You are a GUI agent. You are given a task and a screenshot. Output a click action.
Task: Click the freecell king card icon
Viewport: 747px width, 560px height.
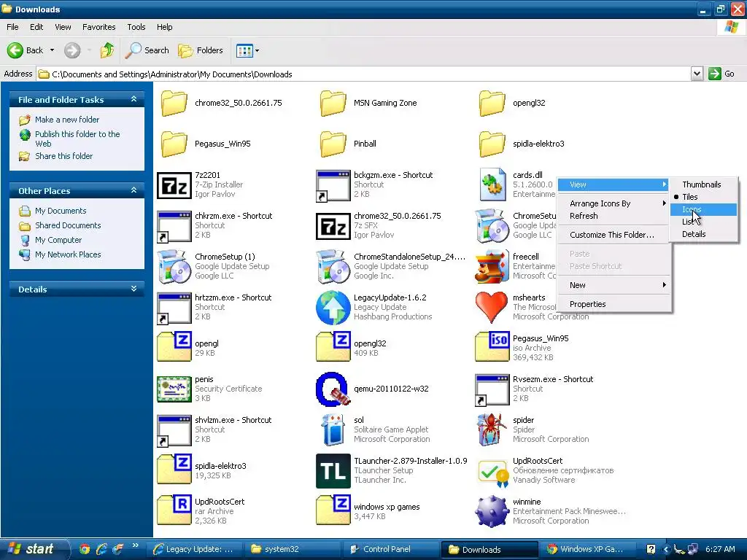click(x=492, y=266)
